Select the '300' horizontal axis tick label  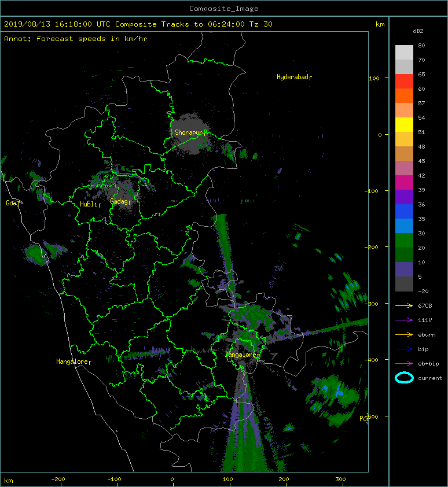tap(340, 479)
